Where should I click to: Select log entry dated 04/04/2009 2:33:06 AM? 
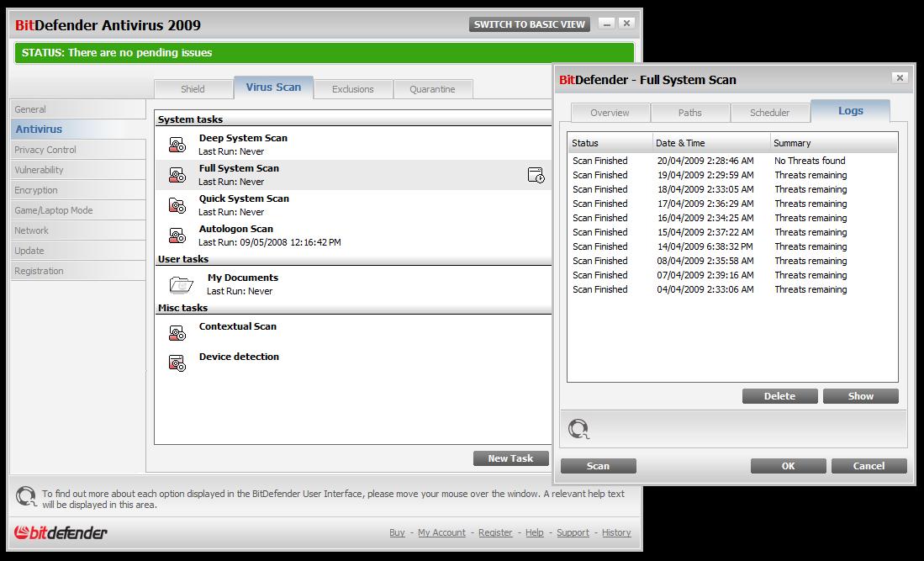(x=732, y=289)
